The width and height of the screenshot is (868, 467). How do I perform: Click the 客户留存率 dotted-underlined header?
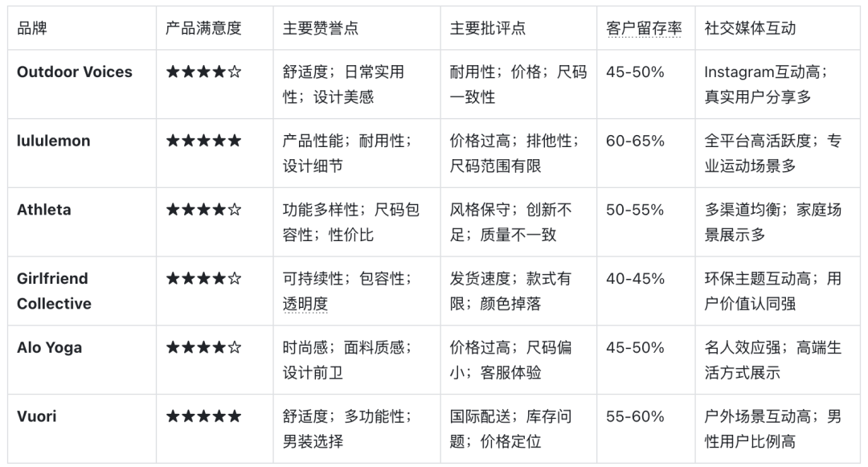point(644,28)
